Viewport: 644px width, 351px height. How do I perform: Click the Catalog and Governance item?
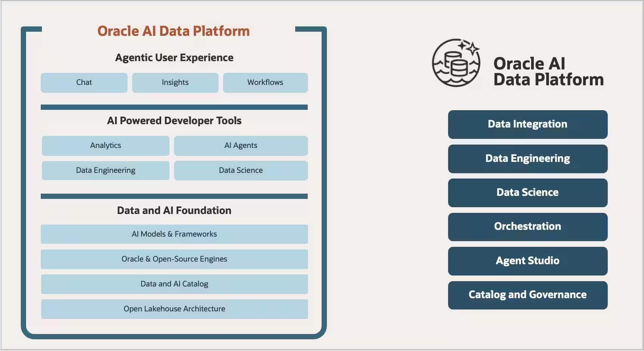click(x=527, y=295)
